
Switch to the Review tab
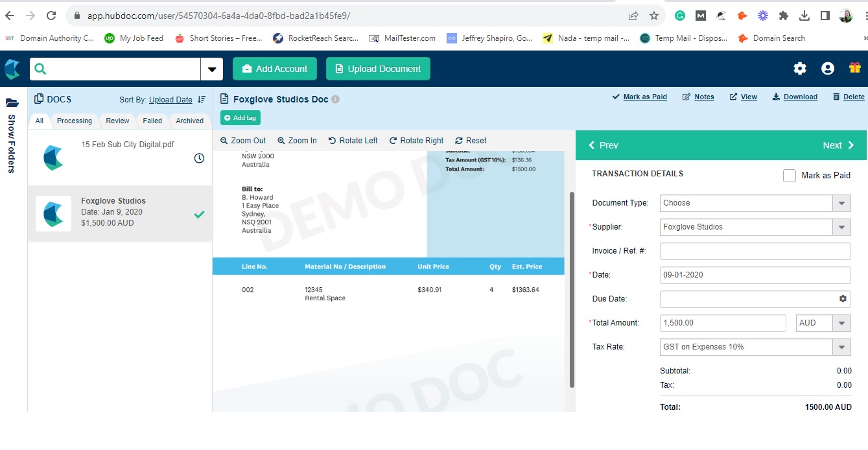(117, 121)
